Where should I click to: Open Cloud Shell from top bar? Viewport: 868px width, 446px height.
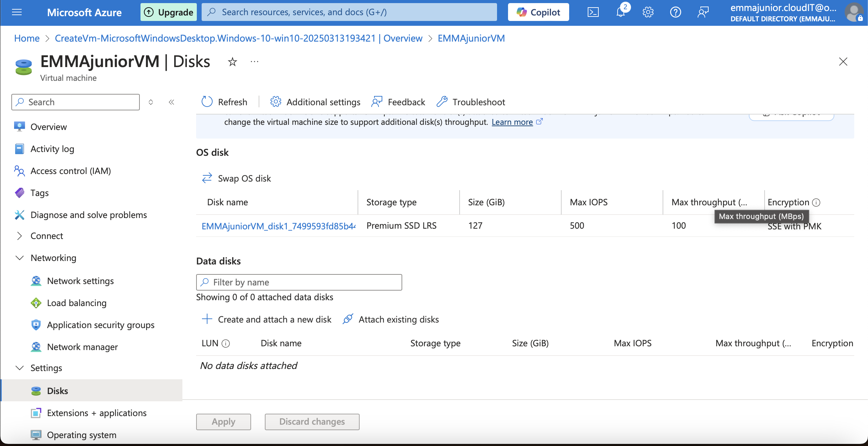(x=593, y=12)
